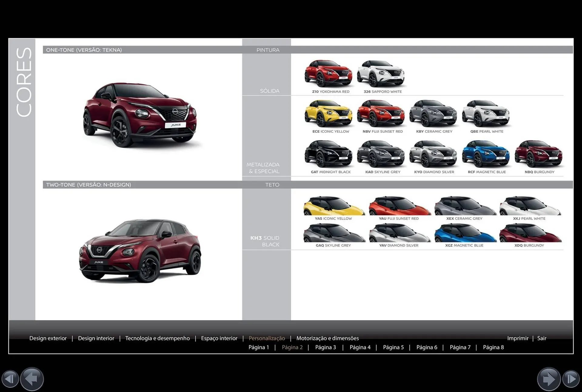The image size is (582, 392).
Task: Open Página 5 of the brochure
Action: point(393,347)
